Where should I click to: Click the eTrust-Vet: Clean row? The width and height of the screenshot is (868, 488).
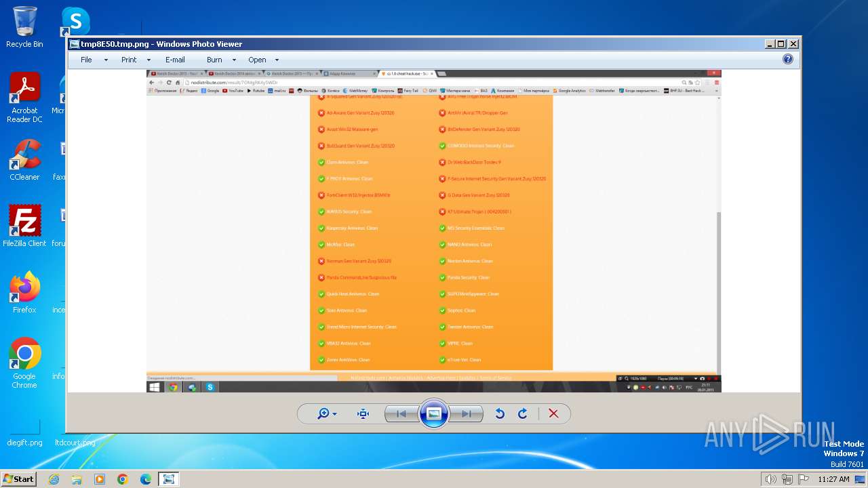tap(460, 360)
